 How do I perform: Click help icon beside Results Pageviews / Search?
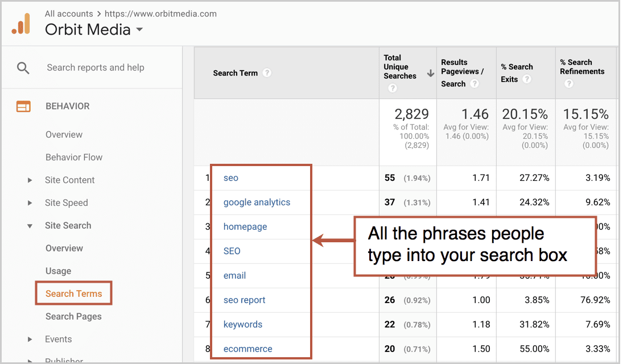[475, 84]
